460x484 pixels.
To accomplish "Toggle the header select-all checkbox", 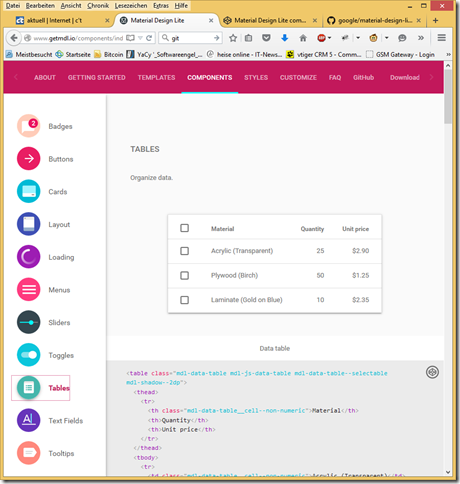I will (x=184, y=228).
